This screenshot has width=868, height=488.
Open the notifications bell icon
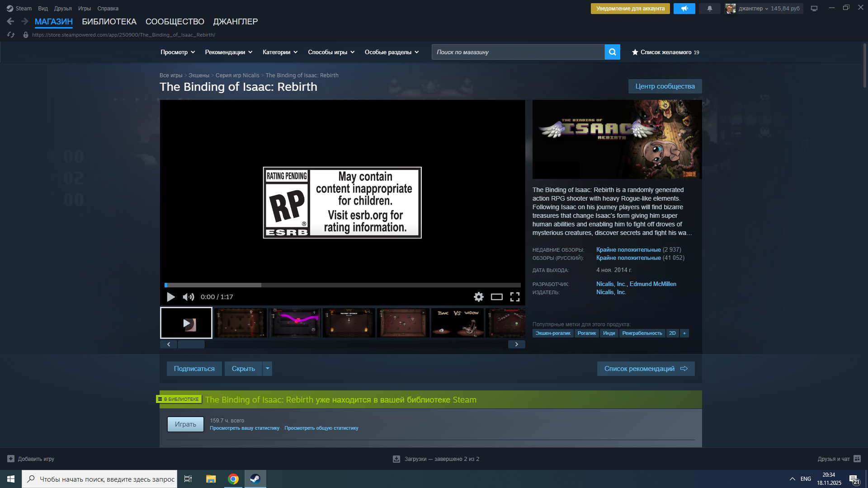coord(709,9)
